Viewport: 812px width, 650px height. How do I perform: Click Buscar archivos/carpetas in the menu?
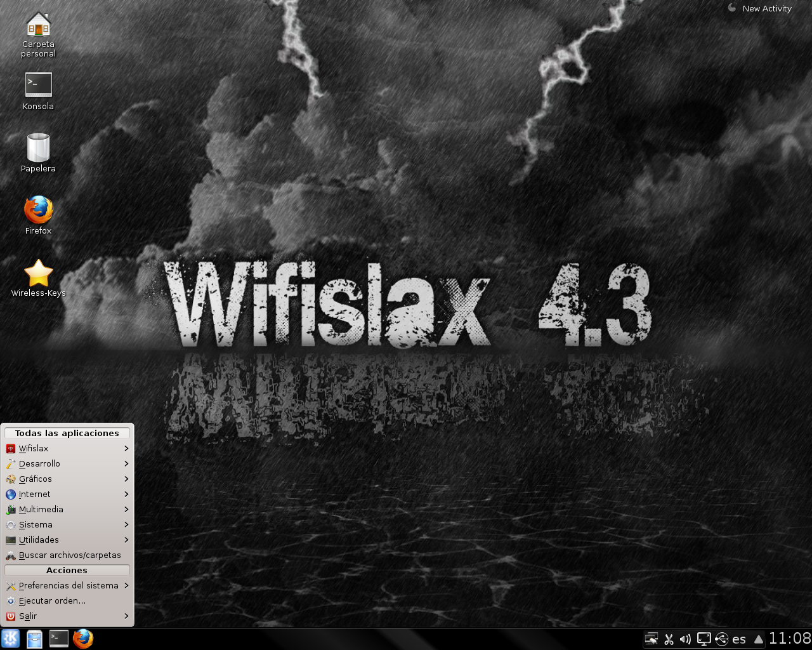(70, 555)
